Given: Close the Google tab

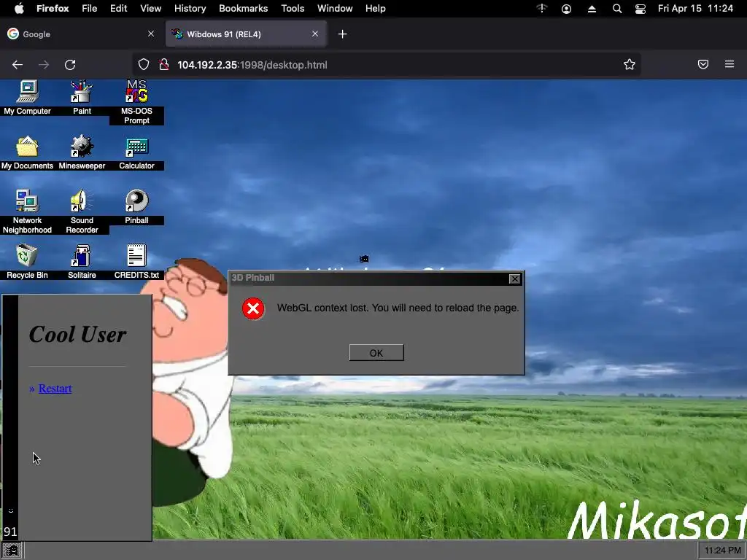Looking at the screenshot, I should tap(150, 34).
